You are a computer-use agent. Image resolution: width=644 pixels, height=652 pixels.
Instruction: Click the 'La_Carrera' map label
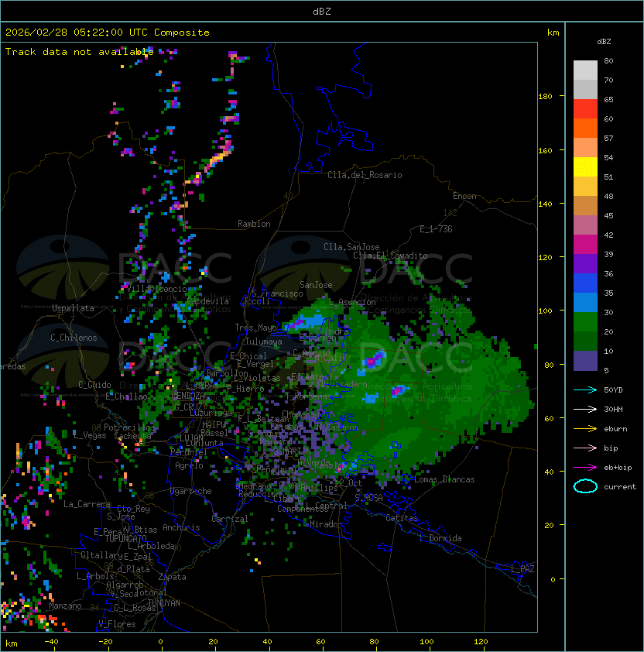coord(87,504)
